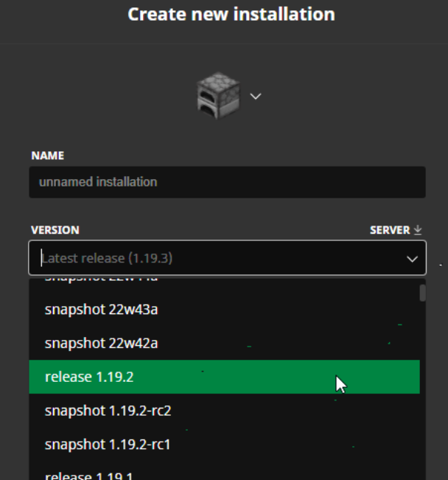Click the Create new installation heading

pos(231,14)
